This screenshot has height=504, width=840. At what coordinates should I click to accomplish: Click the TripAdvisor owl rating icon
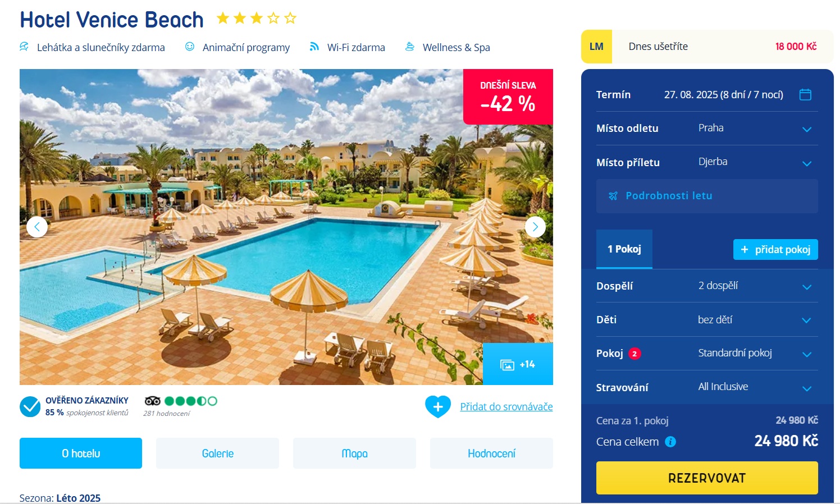coord(153,401)
